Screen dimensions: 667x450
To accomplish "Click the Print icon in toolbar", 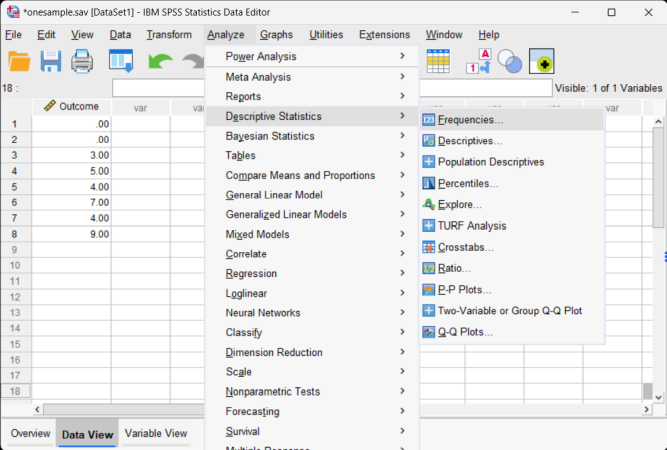I will 82,61.
